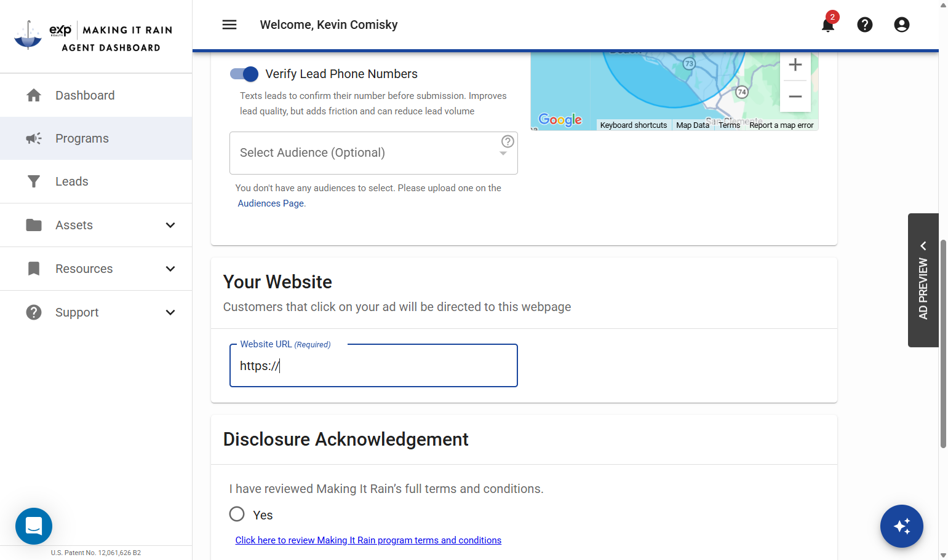Click the Your Website heading
The width and height of the screenshot is (948, 560).
[x=277, y=282]
